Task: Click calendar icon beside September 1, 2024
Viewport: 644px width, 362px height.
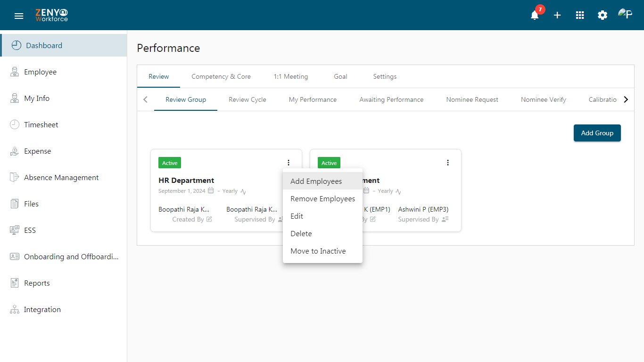Action: [x=211, y=191]
